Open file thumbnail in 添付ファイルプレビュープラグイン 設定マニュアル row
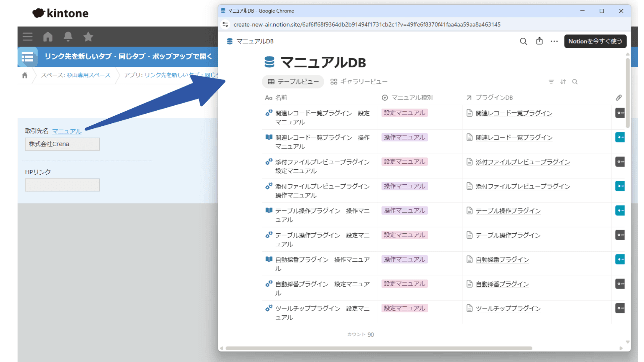644x362 pixels. 620,162
